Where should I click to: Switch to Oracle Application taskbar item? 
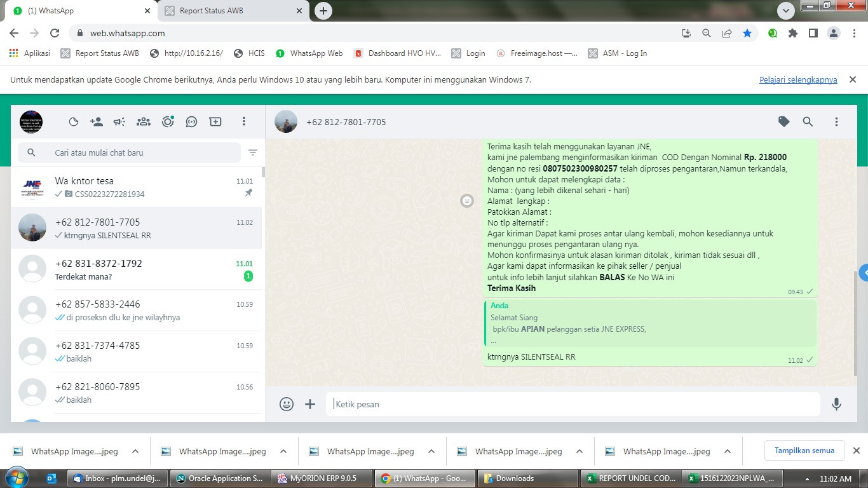point(220,478)
